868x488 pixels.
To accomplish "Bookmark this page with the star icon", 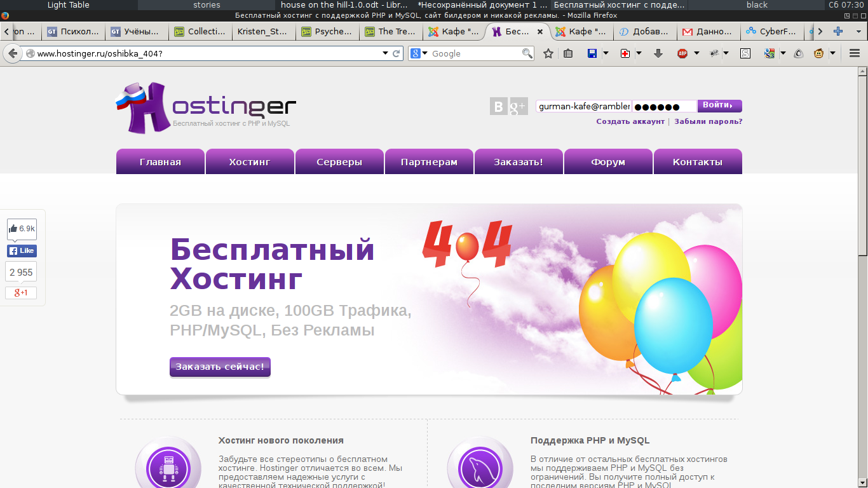I will [x=548, y=53].
